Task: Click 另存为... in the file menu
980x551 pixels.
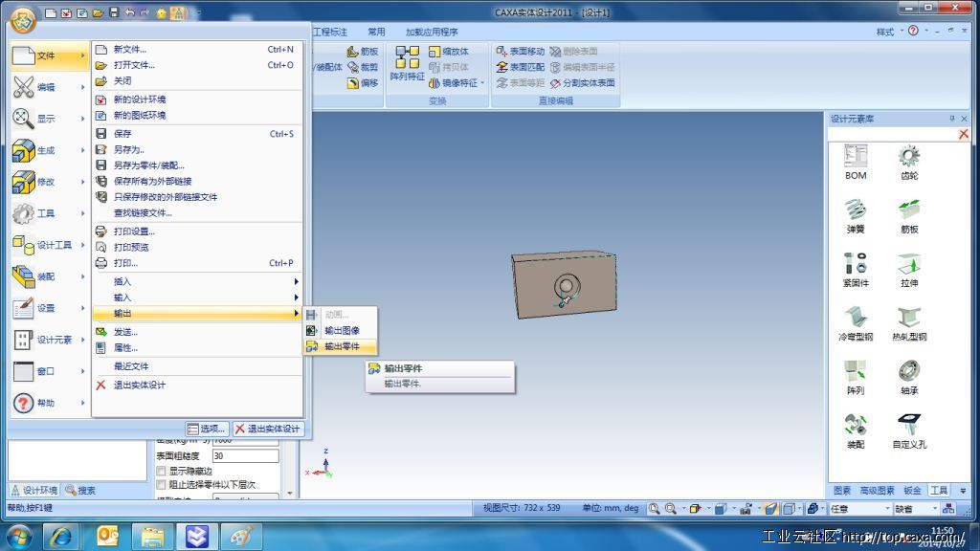Action: pyautogui.click(x=128, y=149)
